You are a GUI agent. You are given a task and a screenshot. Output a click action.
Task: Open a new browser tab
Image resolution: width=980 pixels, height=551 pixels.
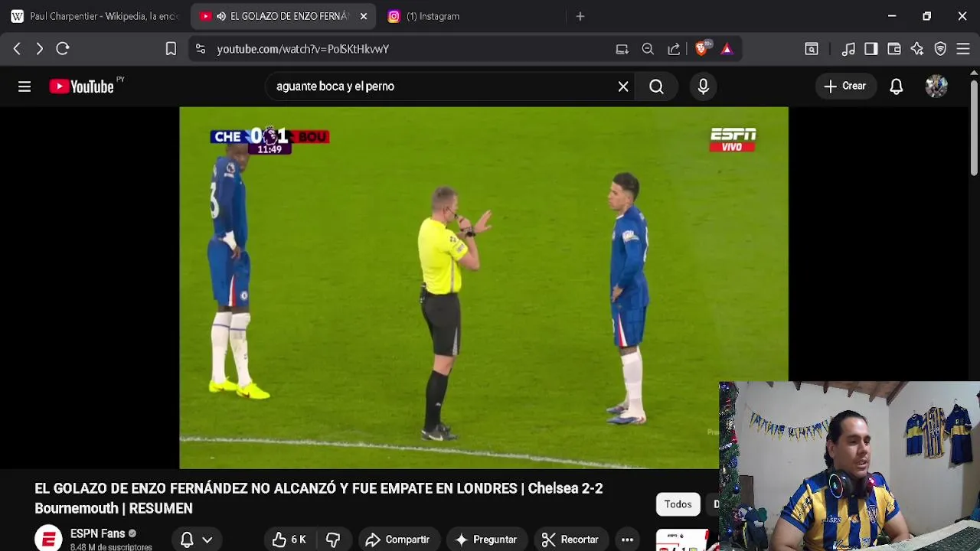pyautogui.click(x=580, y=16)
